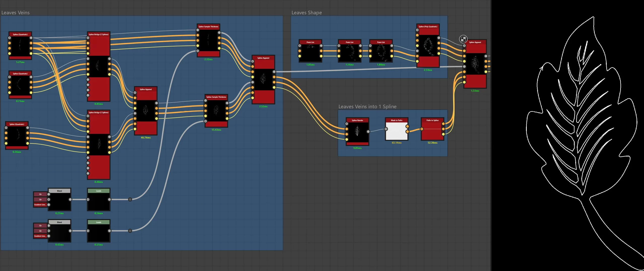Select the Spline Bridge node timed 0.48ms
Viewport: 644px width, 271px height.
coord(99,145)
